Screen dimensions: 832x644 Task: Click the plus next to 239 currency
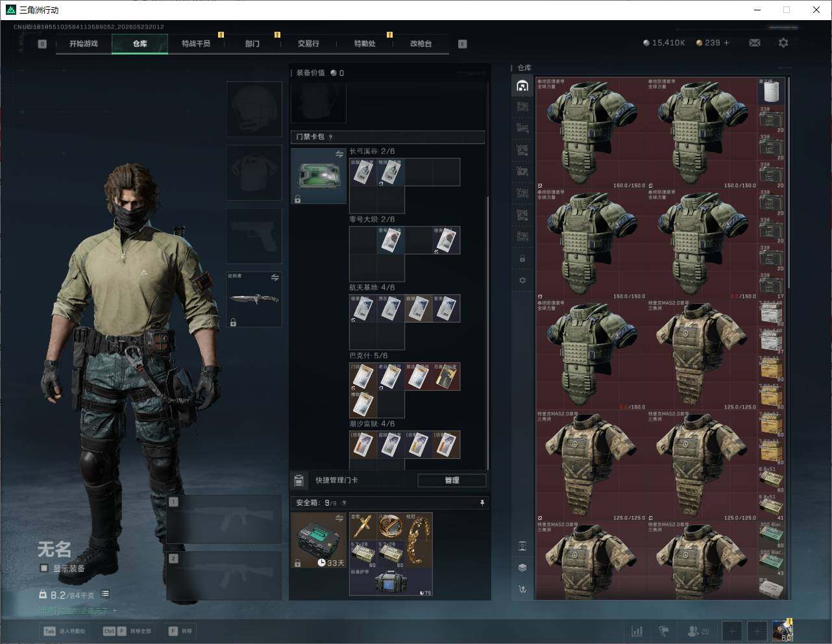726,43
